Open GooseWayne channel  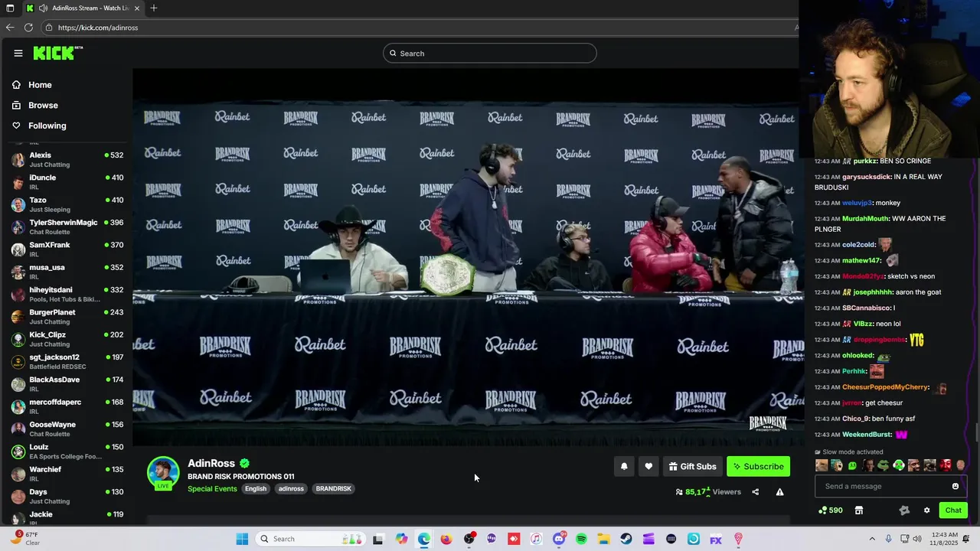tap(67, 429)
